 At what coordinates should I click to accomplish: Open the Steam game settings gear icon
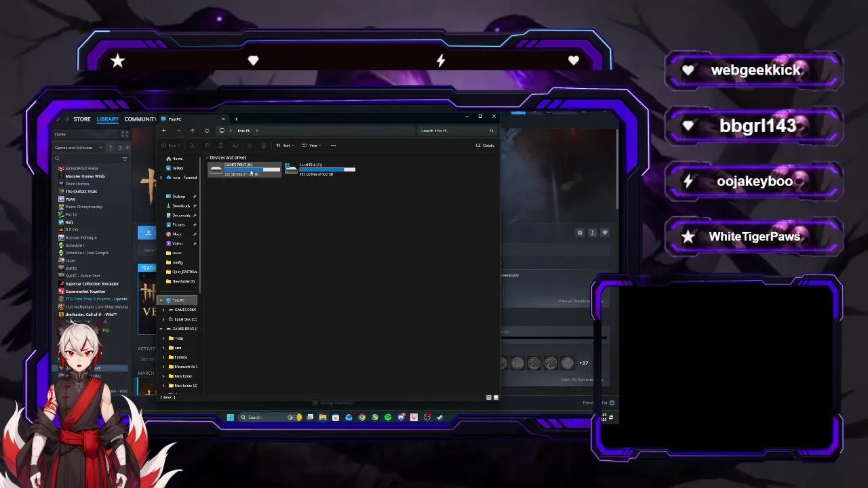[580, 233]
